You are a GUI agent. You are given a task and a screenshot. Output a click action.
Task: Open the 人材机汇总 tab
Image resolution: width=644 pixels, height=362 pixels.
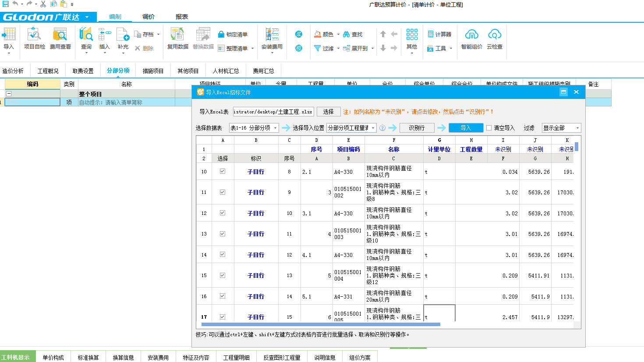[x=226, y=71]
